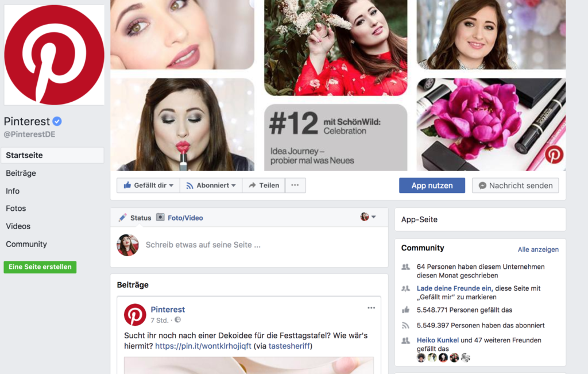
Task: Click the Pinterest logo on flower photo
Action: pyautogui.click(x=554, y=154)
